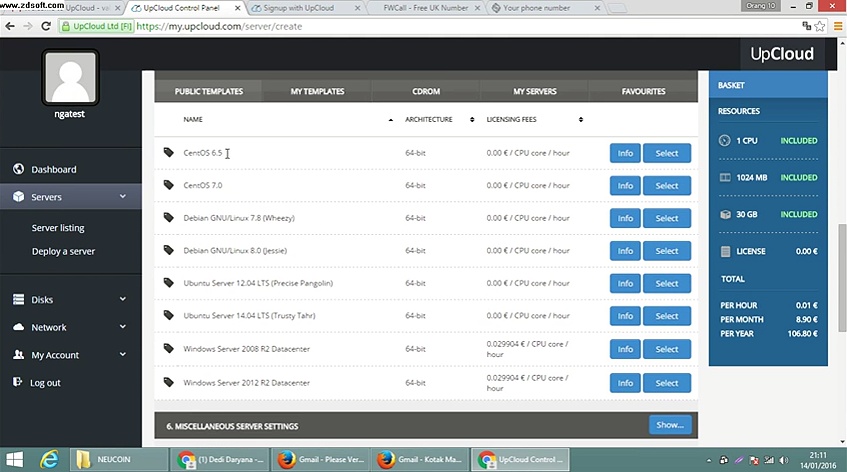Expand the Network menu chevron
The width and height of the screenshot is (847, 472).
click(123, 327)
